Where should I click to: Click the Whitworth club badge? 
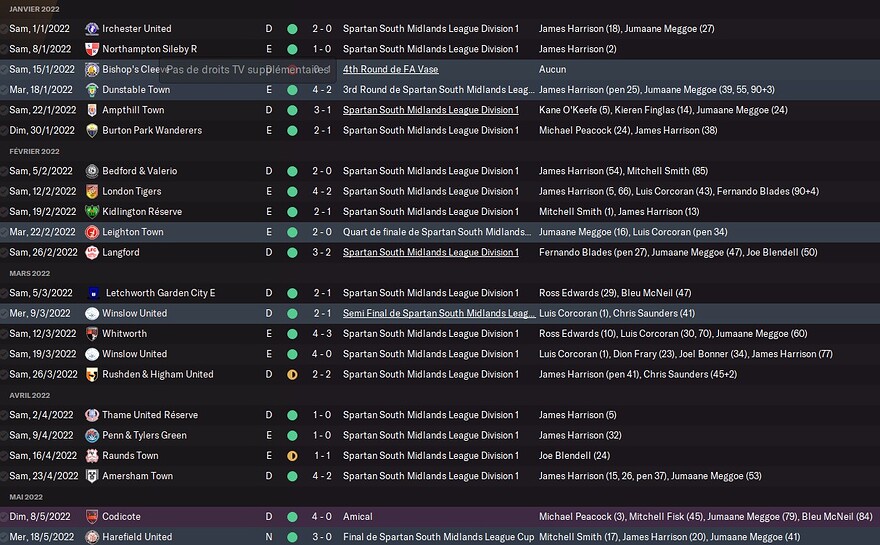coord(92,334)
